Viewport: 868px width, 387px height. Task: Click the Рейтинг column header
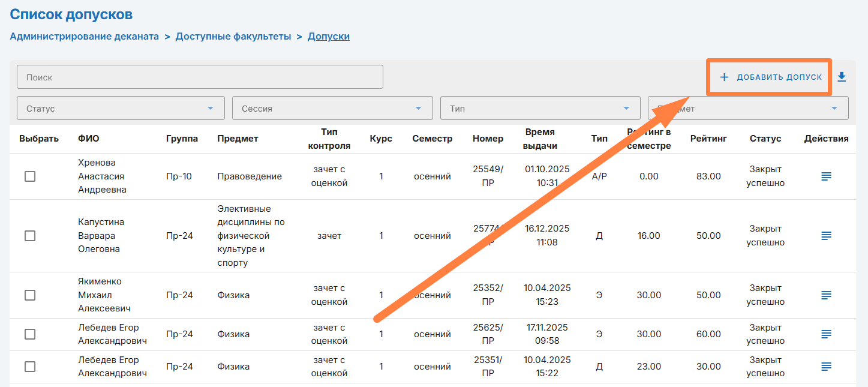(x=708, y=139)
